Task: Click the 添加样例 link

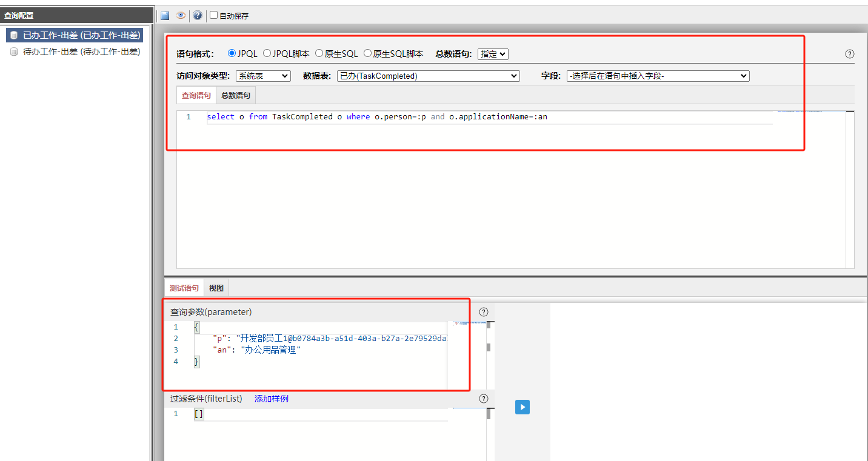Action: pyautogui.click(x=272, y=399)
